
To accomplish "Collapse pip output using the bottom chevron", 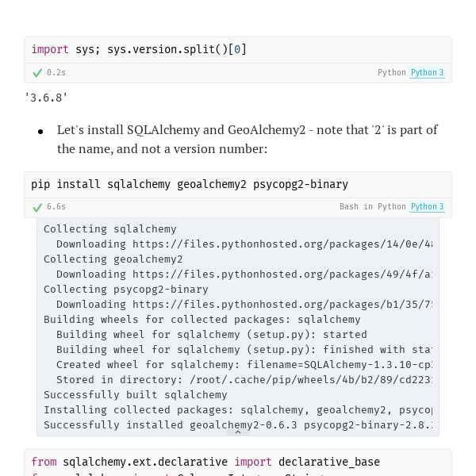I will (238, 432).
